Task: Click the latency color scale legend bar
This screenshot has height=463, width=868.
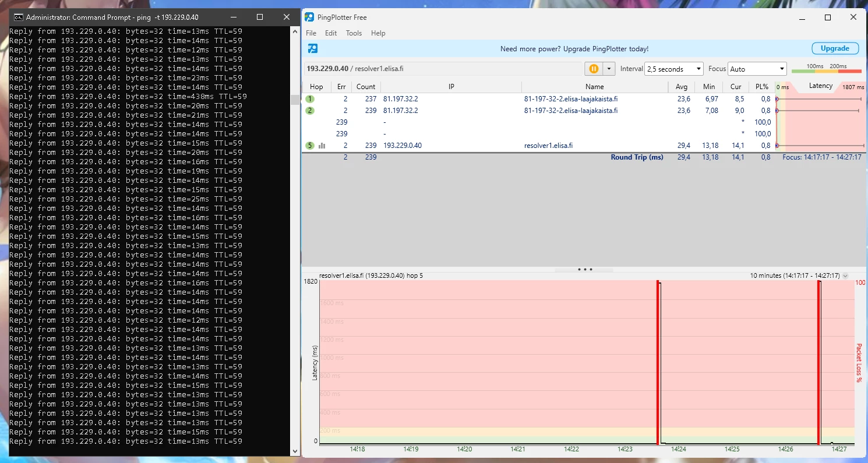Action: [826, 71]
